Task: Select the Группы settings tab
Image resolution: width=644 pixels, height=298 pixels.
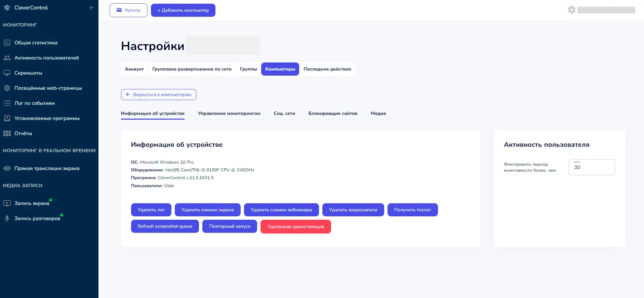Action: [248, 69]
